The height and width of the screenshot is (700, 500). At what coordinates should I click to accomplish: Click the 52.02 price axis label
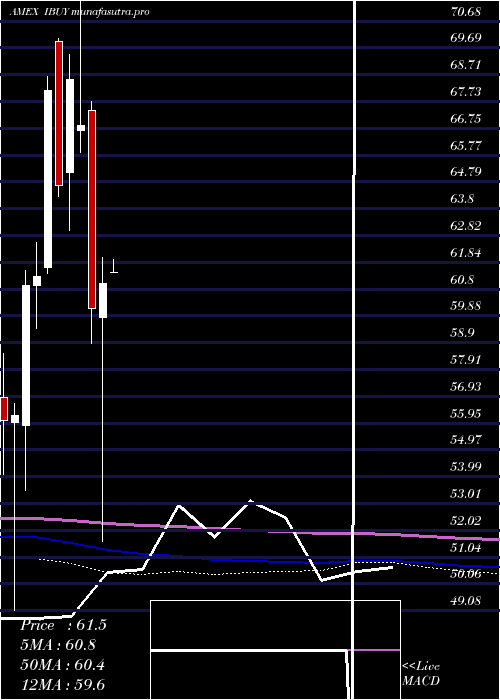(466, 521)
